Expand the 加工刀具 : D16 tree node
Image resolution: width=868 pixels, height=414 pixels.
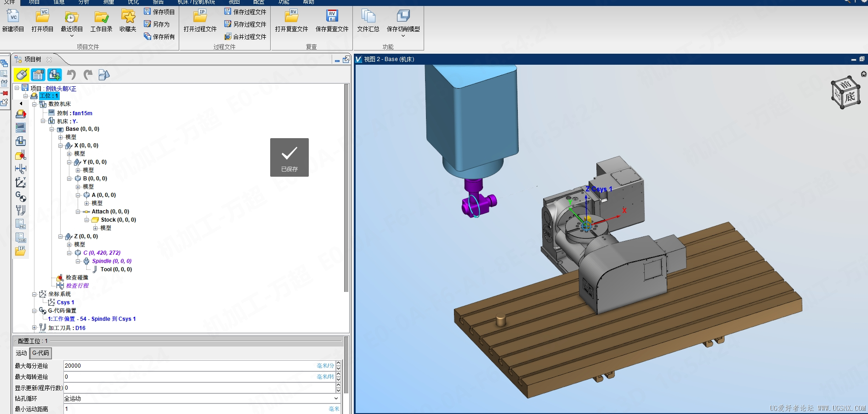34,328
